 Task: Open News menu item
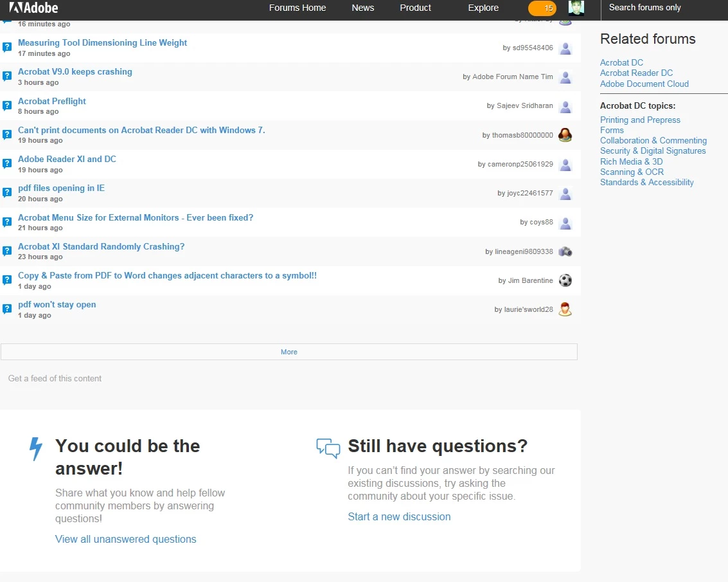click(362, 8)
